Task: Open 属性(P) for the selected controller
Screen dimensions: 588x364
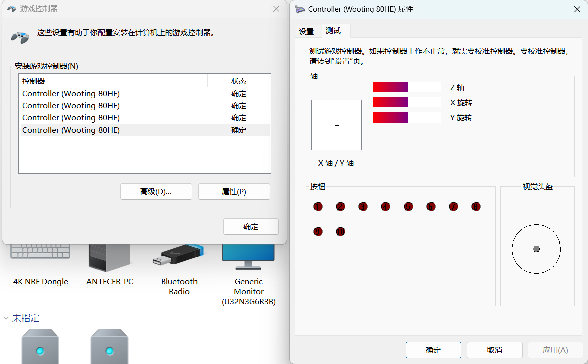Action: coord(234,191)
